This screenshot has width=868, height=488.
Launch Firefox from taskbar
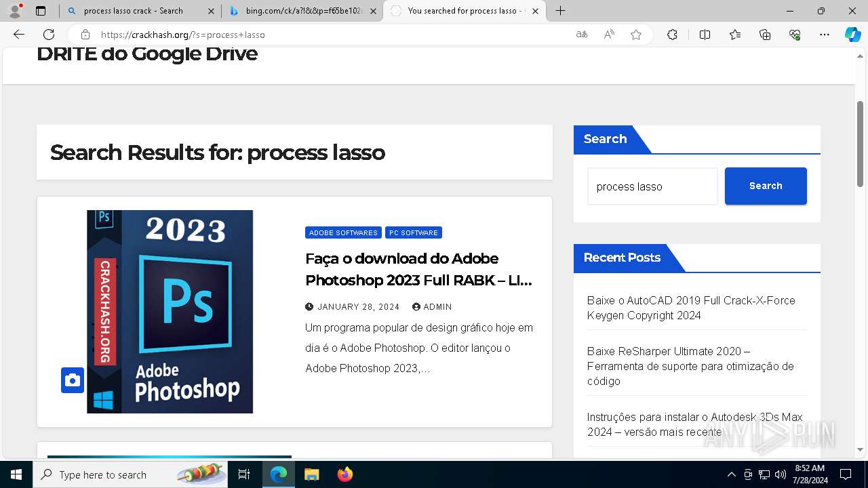click(x=344, y=474)
